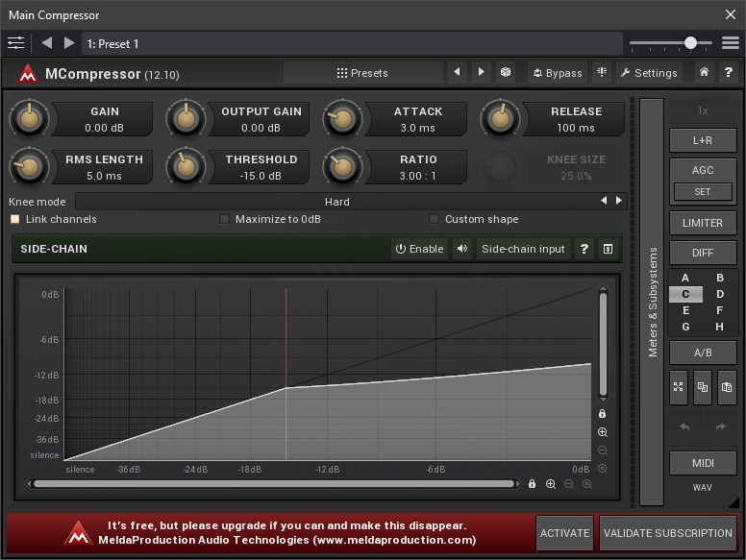Image resolution: width=746 pixels, height=560 pixels.
Task: Collapse the side-chain panel icon
Action: [x=608, y=249]
